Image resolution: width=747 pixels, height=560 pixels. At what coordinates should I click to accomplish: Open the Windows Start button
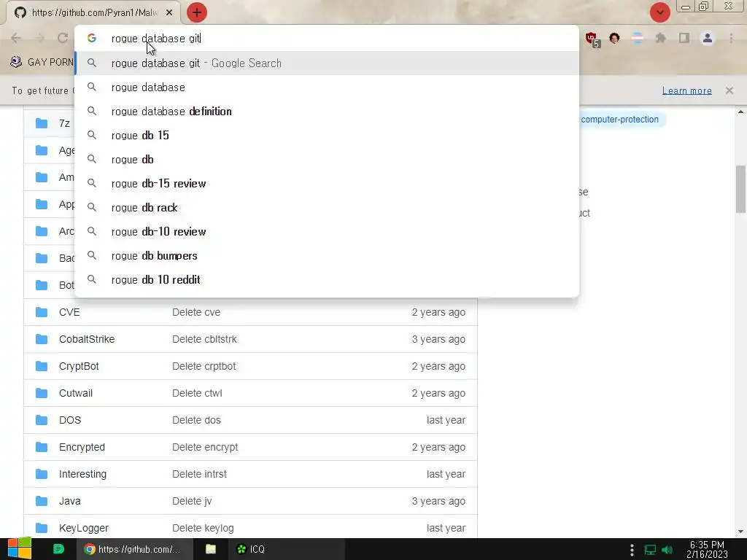[x=20, y=549]
